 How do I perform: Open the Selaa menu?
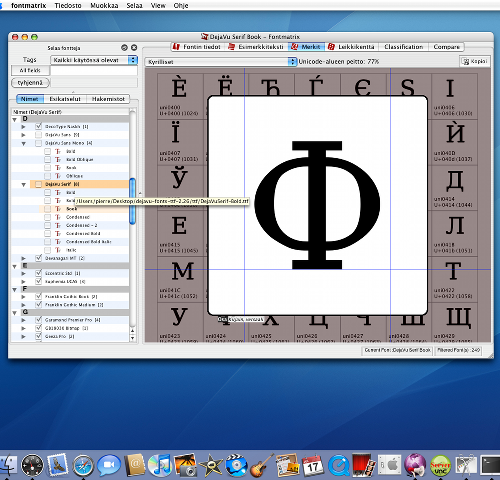(134, 5)
